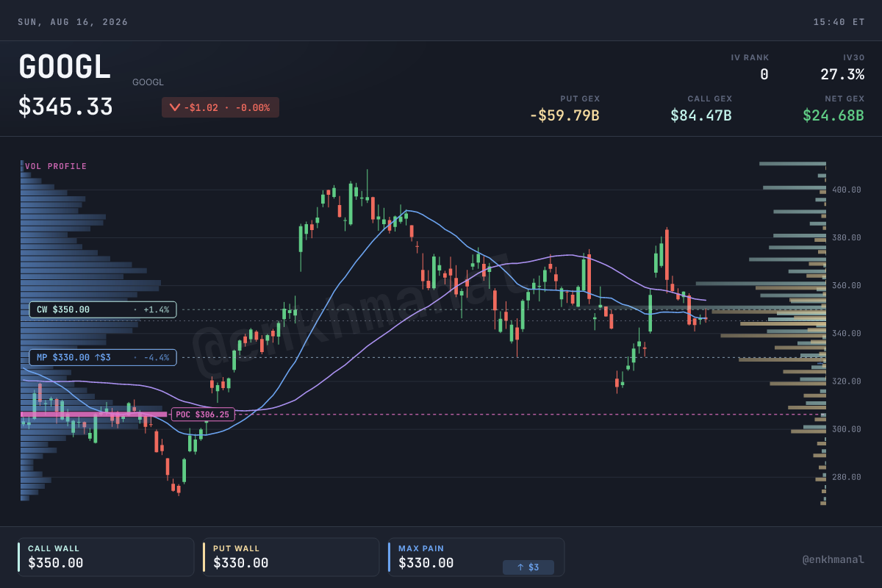The image size is (882, 588).
Task: Click the $345.33 last price
Action: click(65, 107)
